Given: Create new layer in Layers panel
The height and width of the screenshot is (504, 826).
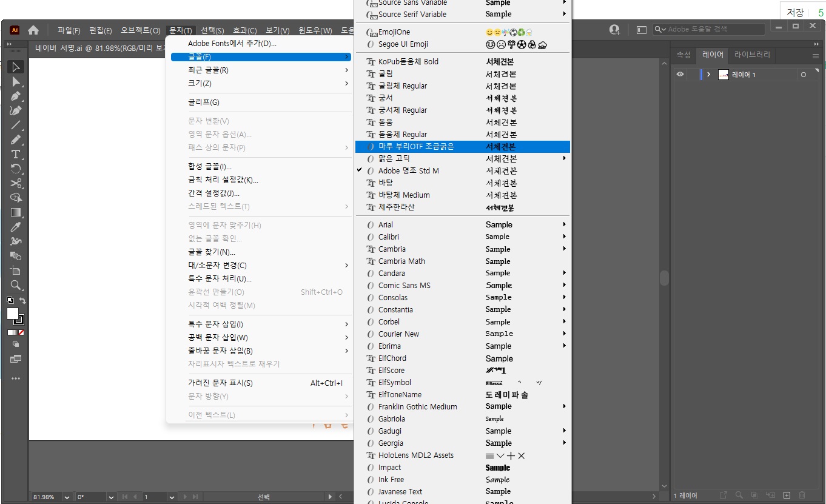Looking at the screenshot, I should pyautogui.click(x=787, y=496).
